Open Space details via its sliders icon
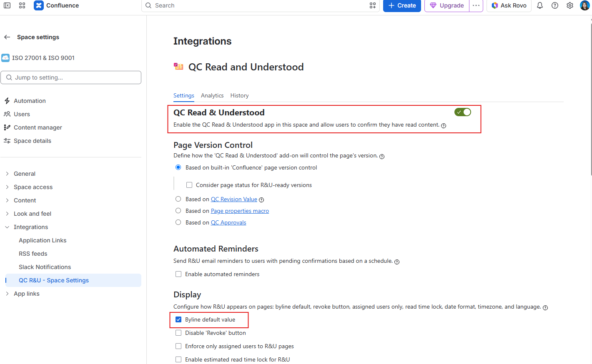Screen dimensions: 592x364 [7, 141]
